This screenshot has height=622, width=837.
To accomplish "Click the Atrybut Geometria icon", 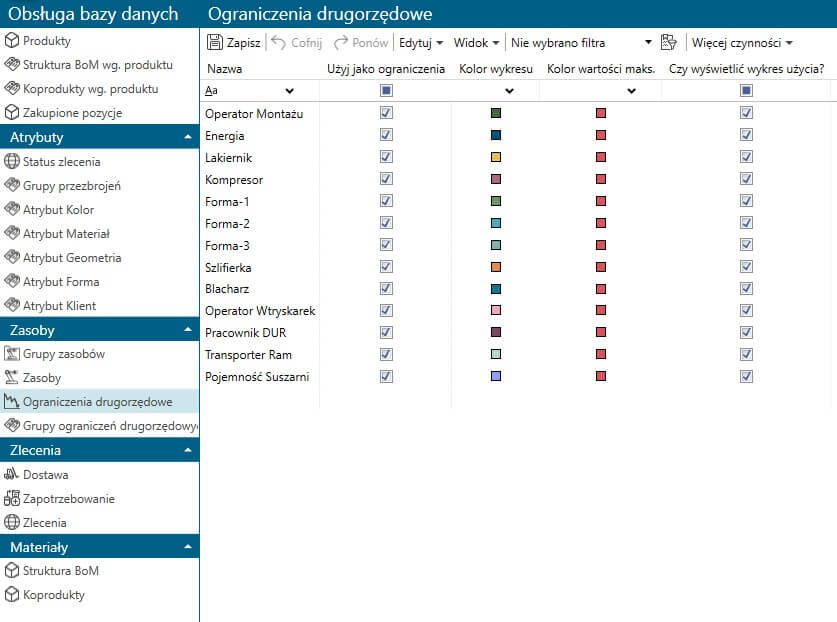I will (x=12, y=257).
